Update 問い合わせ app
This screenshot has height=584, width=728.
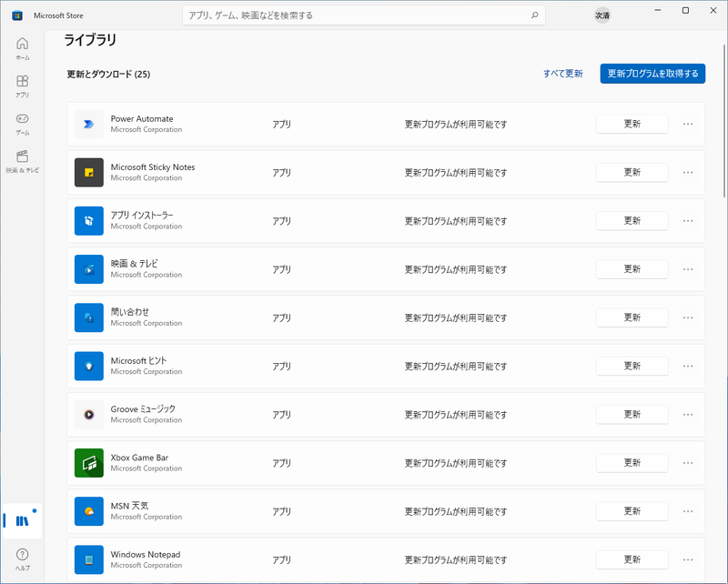click(x=632, y=317)
